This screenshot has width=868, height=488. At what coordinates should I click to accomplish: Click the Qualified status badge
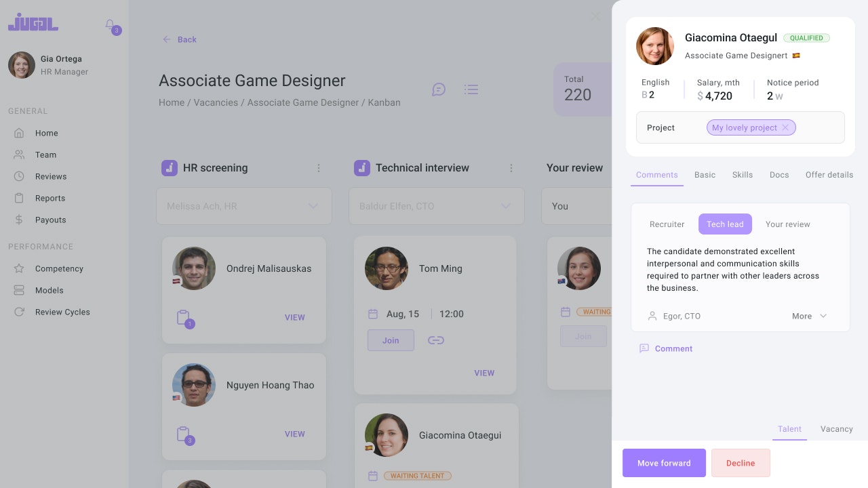click(x=806, y=38)
